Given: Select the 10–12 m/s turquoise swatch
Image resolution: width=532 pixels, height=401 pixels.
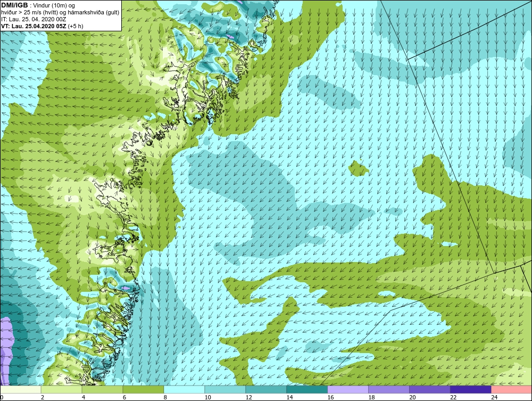Looking at the screenshot, I should click(x=225, y=389).
